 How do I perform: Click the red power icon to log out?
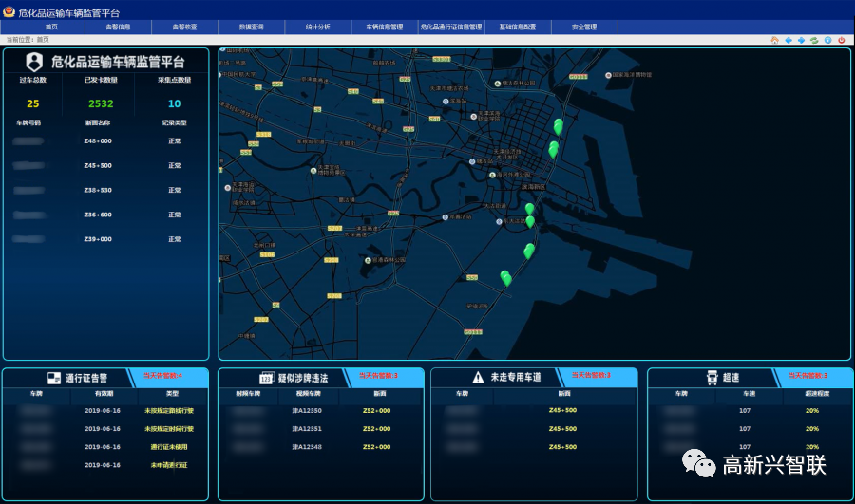[841, 40]
